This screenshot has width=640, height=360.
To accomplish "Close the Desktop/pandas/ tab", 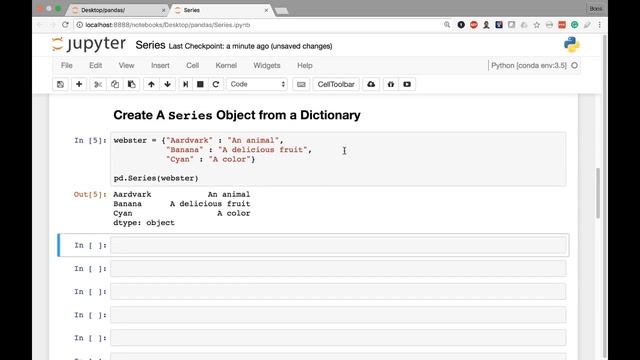I will [x=163, y=10].
